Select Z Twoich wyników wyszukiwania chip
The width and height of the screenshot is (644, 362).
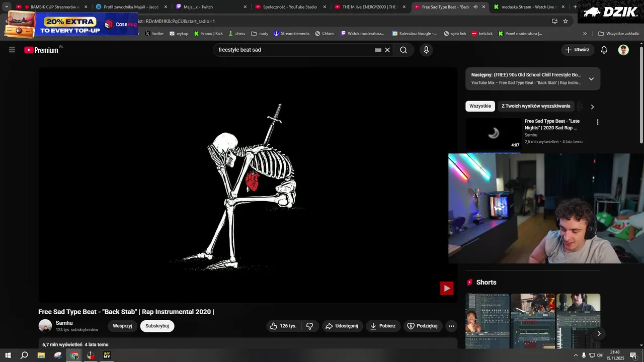point(536,106)
